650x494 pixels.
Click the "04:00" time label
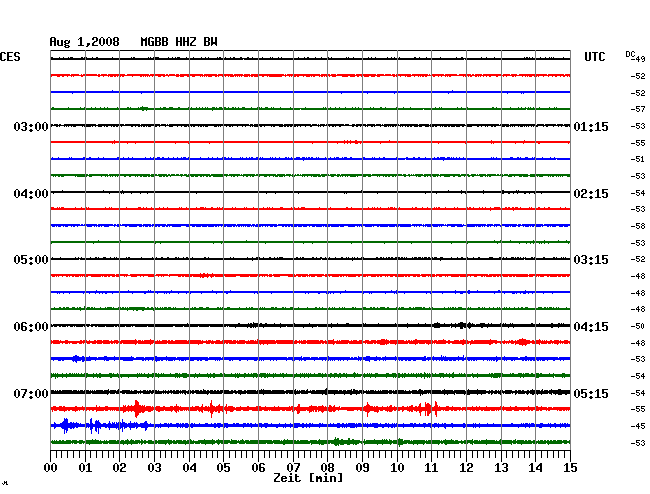tap(31, 194)
